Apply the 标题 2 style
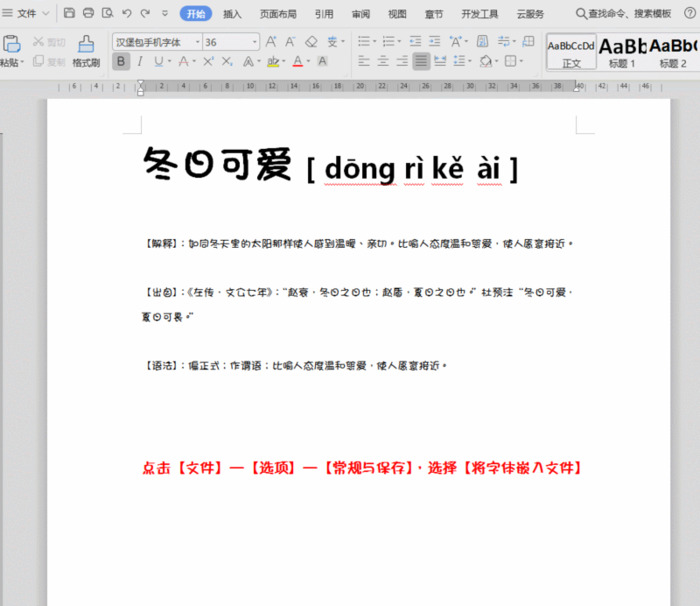This screenshot has width=700, height=606. click(673, 52)
